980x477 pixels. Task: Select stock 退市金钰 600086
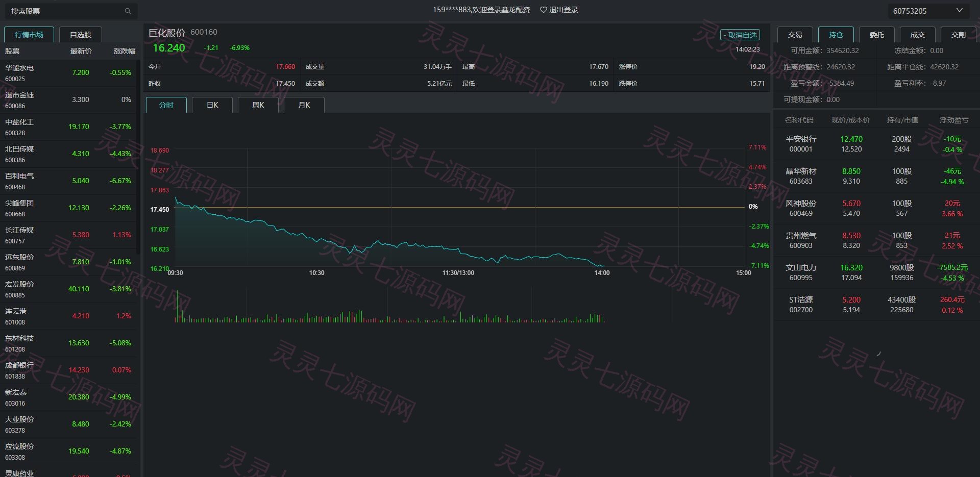[x=68, y=100]
